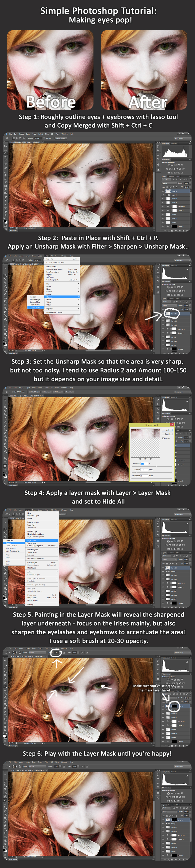Image resolution: width=195 pixels, height=868 pixels.
Task: Choose Smart Sharpen in Step 2 submenu
Action: pyautogui.click(x=35, y=305)
